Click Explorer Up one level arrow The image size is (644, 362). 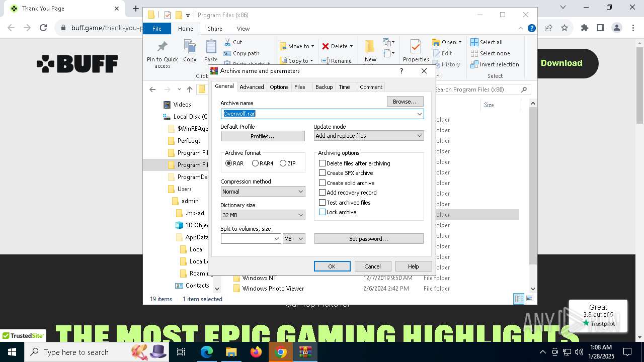point(190,89)
